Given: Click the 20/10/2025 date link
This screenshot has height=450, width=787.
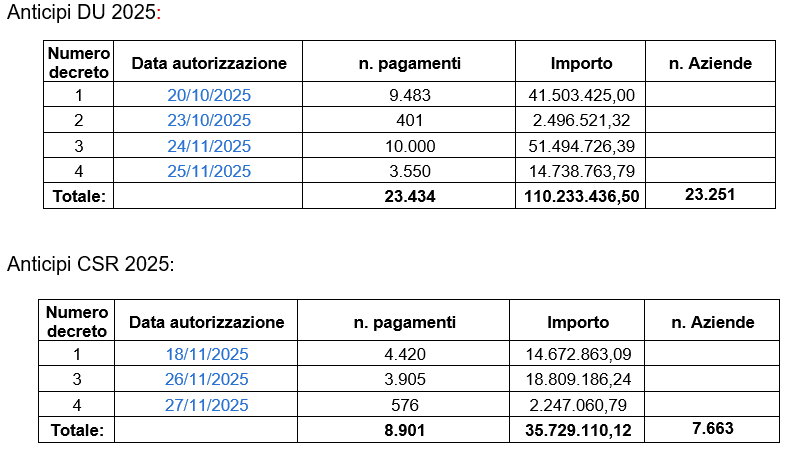Looking at the screenshot, I should click(x=209, y=95).
